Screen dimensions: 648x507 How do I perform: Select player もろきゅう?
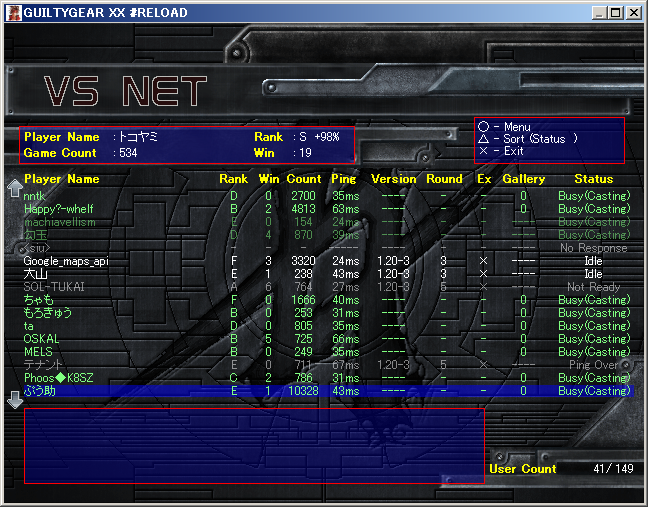pos(48,313)
